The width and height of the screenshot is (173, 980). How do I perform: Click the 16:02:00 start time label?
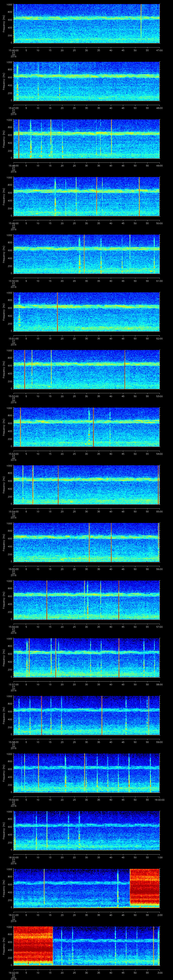(14, 972)
